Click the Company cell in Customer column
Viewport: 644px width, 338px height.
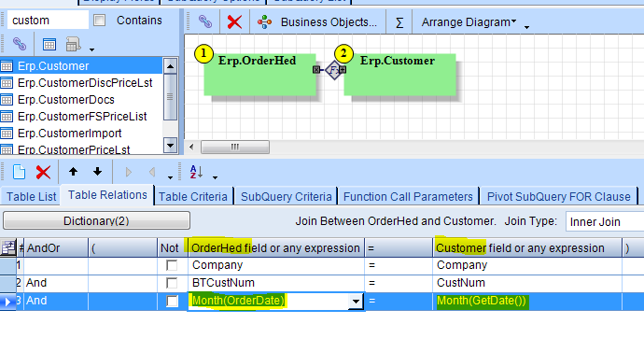[527, 265]
